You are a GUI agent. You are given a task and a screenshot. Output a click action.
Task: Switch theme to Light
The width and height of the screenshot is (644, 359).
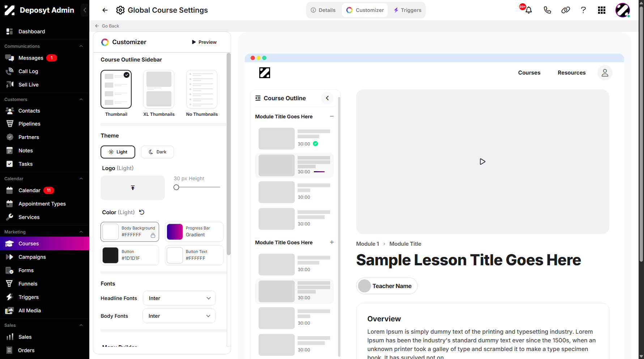(118, 152)
